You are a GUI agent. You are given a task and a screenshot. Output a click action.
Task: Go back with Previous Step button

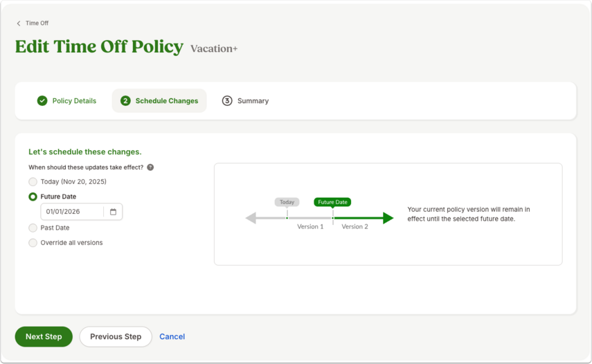pyautogui.click(x=116, y=336)
